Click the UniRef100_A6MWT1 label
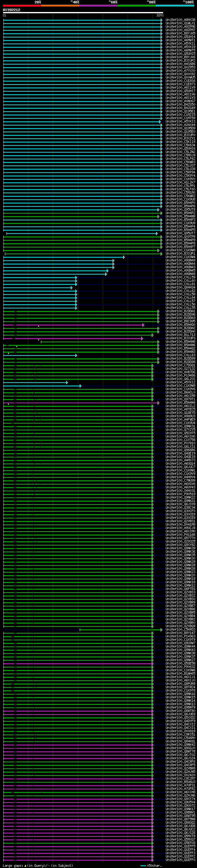This screenshot has height=868, width=197. tap(180, 40)
